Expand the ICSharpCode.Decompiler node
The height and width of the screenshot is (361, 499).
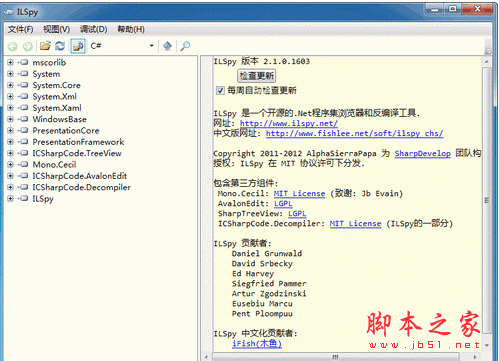coord(10,187)
